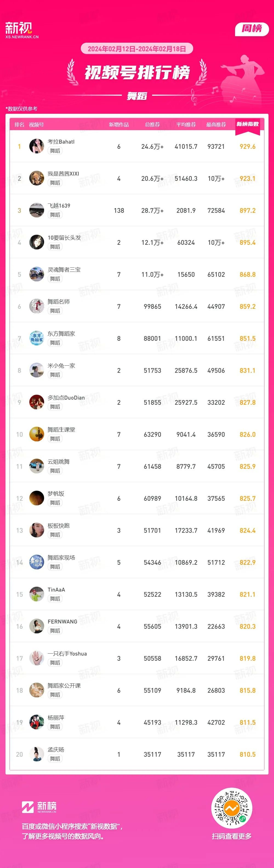The width and height of the screenshot is (274, 868).
Task: Select the QR code for 扫码查看更多
Action: (232, 808)
